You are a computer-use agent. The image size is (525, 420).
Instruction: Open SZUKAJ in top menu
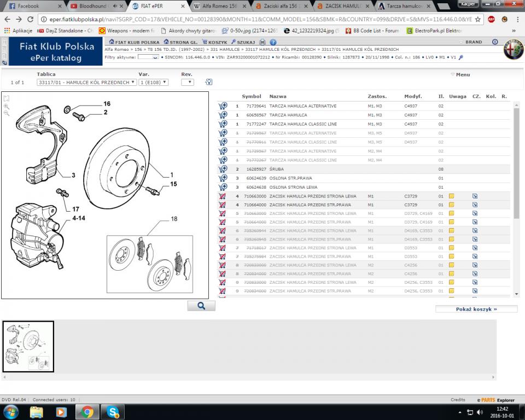[243, 42]
